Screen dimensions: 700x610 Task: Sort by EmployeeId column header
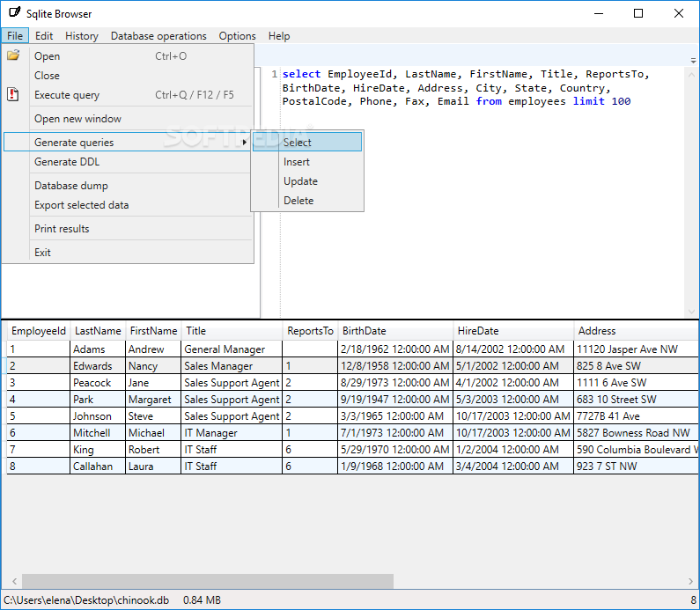[x=39, y=331]
